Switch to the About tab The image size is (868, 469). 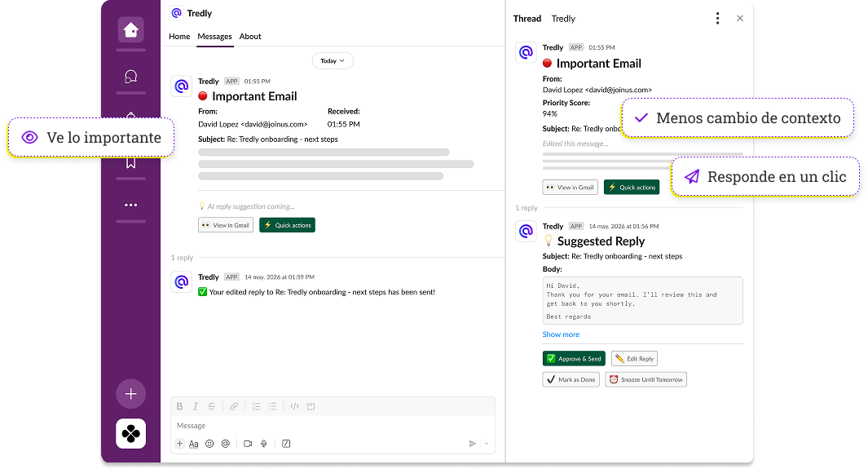[250, 37]
